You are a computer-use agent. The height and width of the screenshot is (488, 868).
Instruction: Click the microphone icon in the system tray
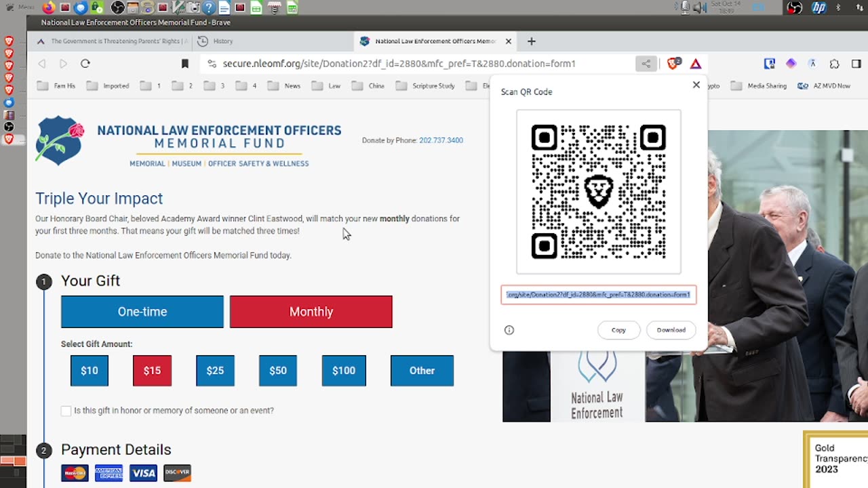[x=685, y=7]
